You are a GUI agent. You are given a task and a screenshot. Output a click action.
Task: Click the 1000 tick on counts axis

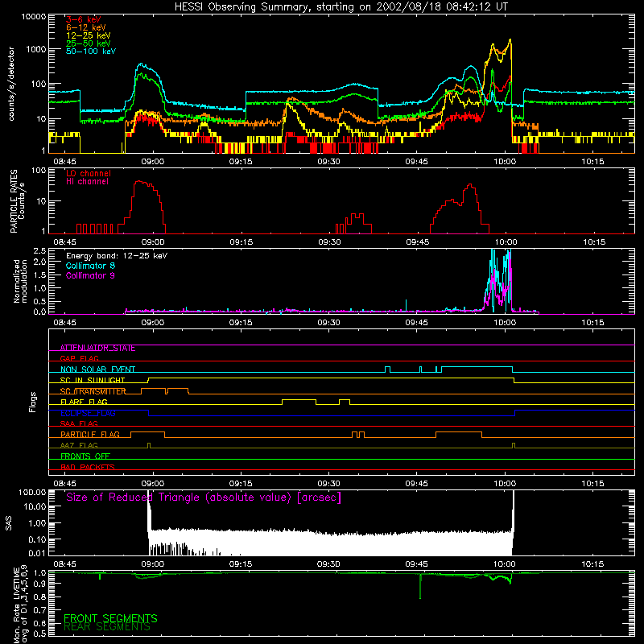click(x=35, y=49)
